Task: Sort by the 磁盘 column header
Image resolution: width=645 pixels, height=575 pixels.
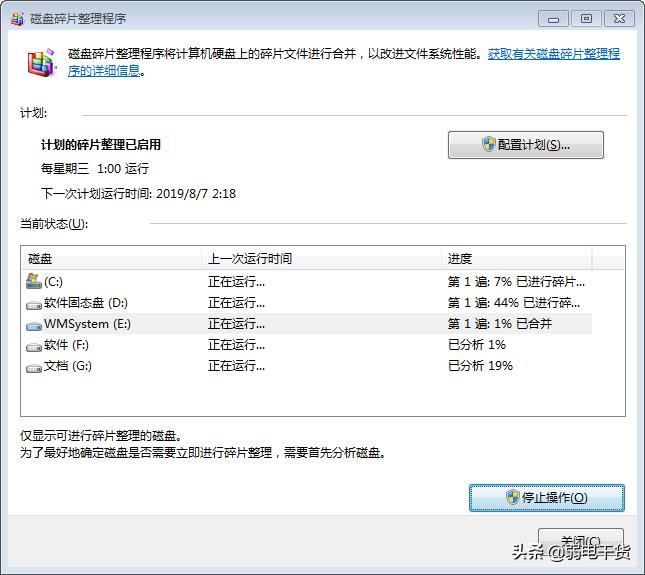Action: [111, 258]
